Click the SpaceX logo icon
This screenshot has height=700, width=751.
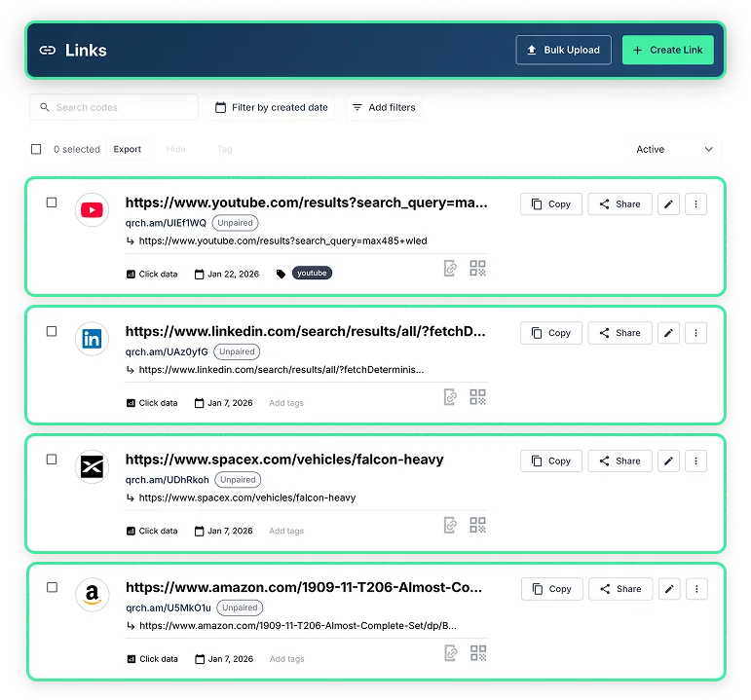click(x=92, y=466)
